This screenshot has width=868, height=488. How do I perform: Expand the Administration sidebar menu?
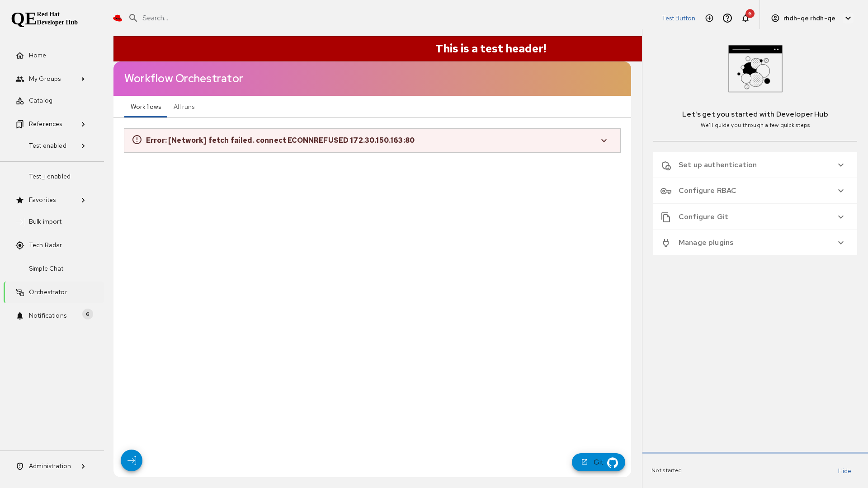51,466
